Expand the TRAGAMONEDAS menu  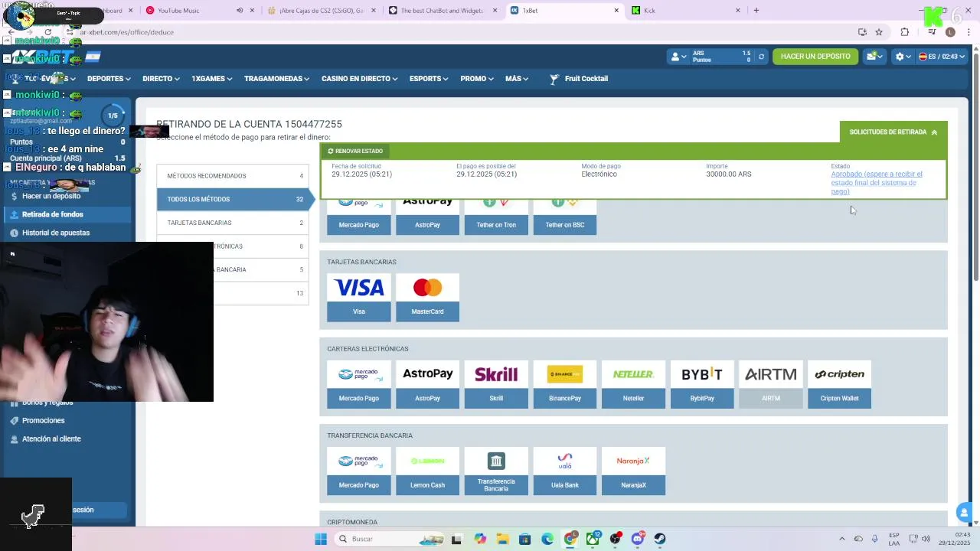276,79
